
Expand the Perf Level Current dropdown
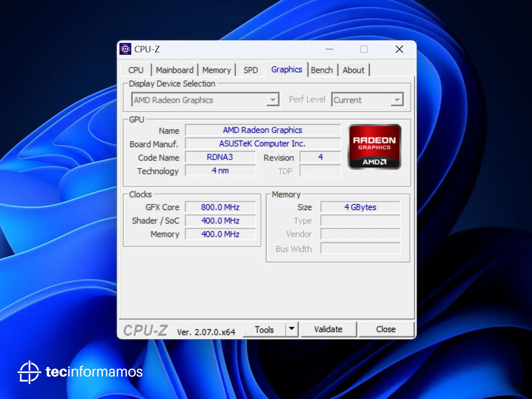(397, 100)
